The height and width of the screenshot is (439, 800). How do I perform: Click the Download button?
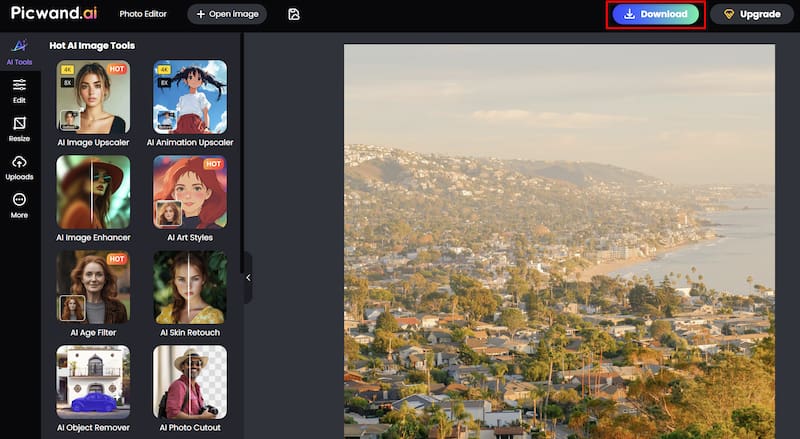pyautogui.click(x=657, y=15)
